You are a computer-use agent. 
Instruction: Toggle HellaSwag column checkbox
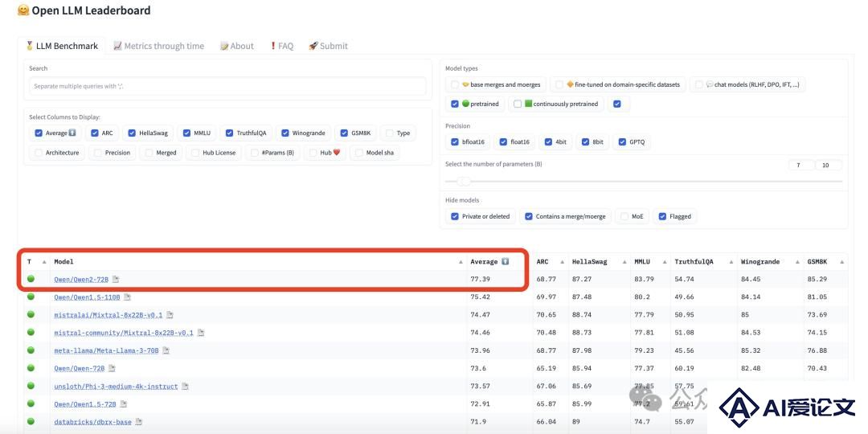[132, 133]
